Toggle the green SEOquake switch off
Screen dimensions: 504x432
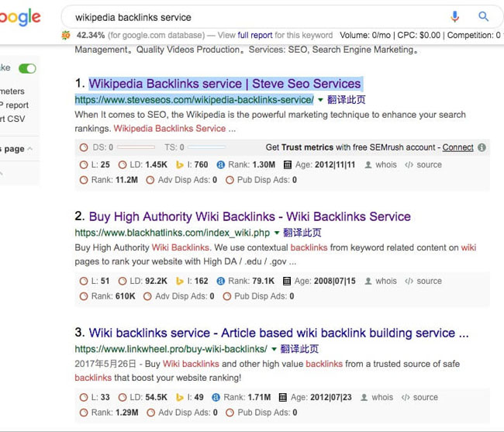point(28,68)
